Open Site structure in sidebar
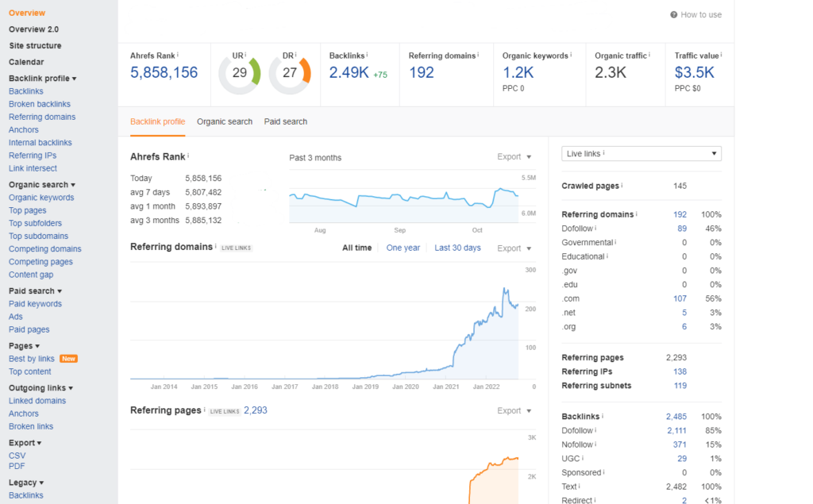The image size is (813, 504). click(35, 45)
